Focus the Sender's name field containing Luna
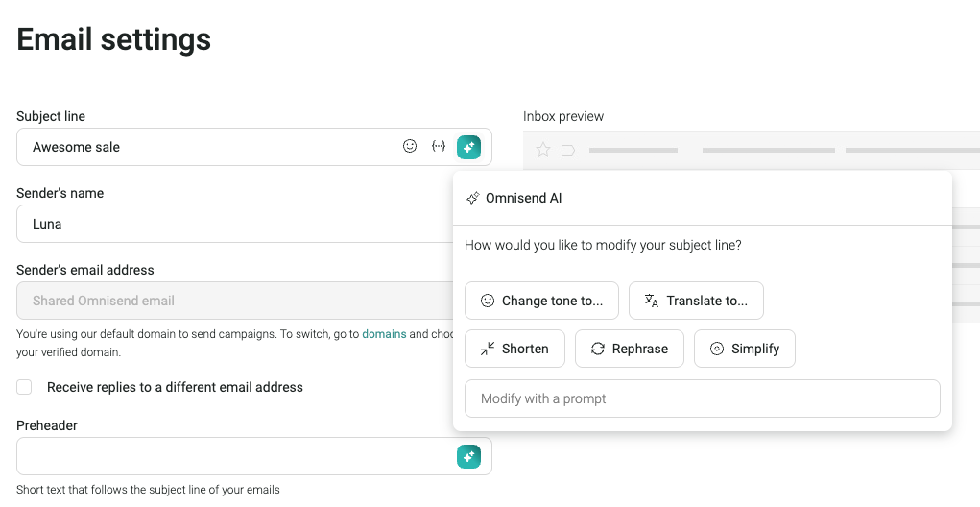The image size is (980, 507). [x=235, y=224]
